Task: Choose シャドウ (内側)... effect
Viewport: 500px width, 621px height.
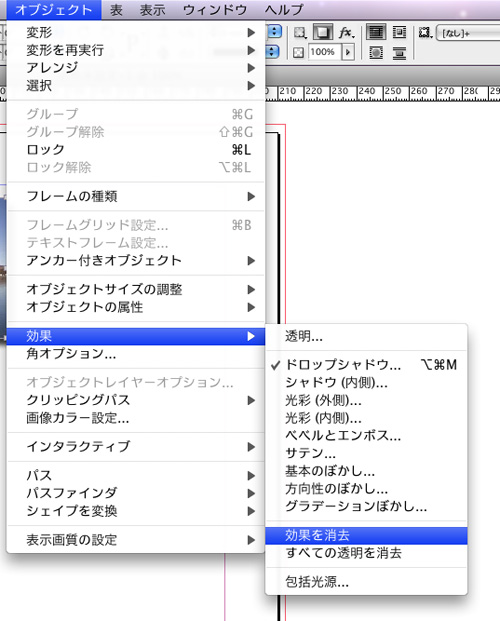Action: 366,383
